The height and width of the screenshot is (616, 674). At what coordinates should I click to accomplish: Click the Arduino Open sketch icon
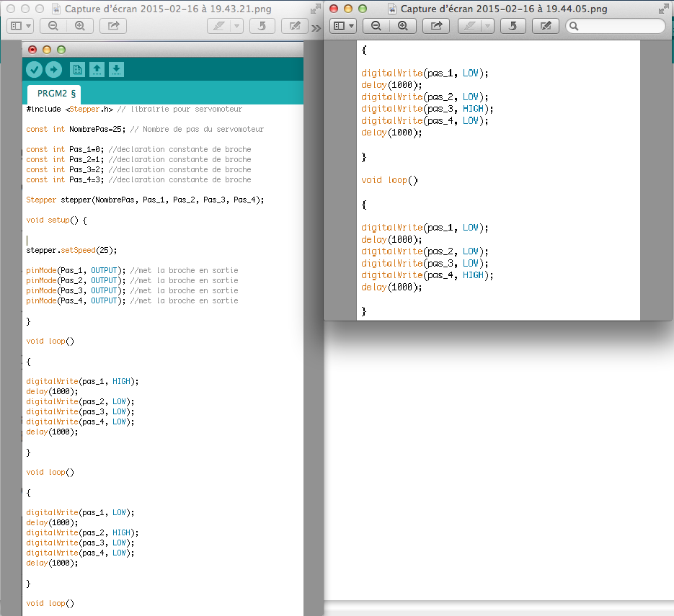pyautogui.click(x=97, y=69)
